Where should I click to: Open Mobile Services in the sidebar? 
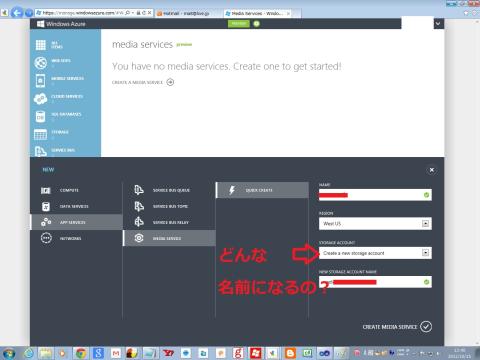(x=65, y=81)
